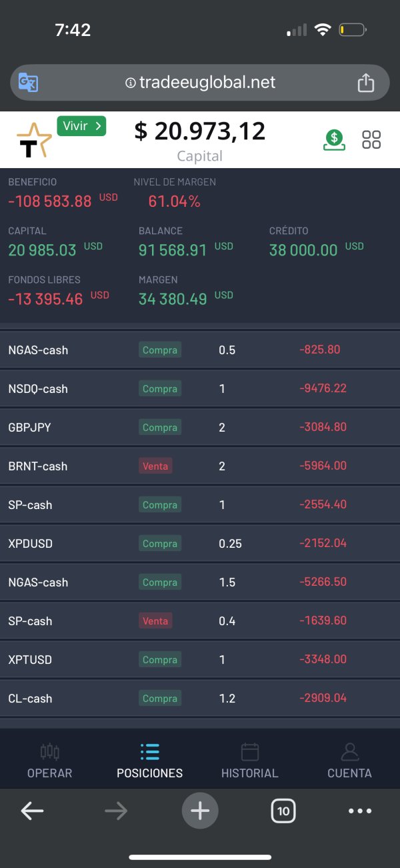
Task: Click the TradeEU star logo
Action: click(x=33, y=140)
